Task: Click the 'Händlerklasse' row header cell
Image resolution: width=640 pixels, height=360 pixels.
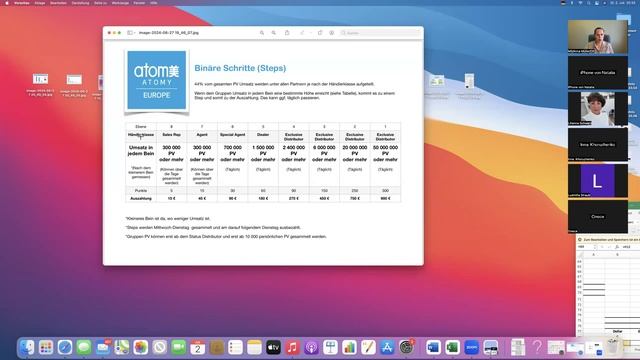Action: click(141, 136)
